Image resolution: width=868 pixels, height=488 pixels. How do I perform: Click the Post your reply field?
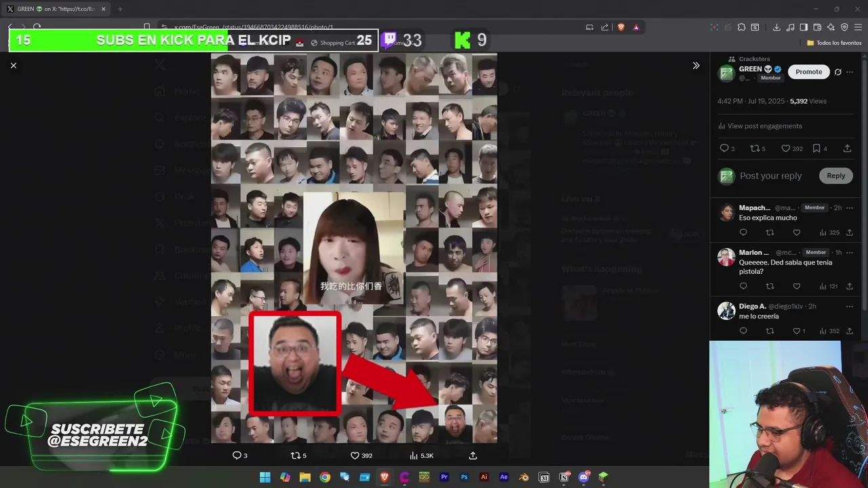771,176
